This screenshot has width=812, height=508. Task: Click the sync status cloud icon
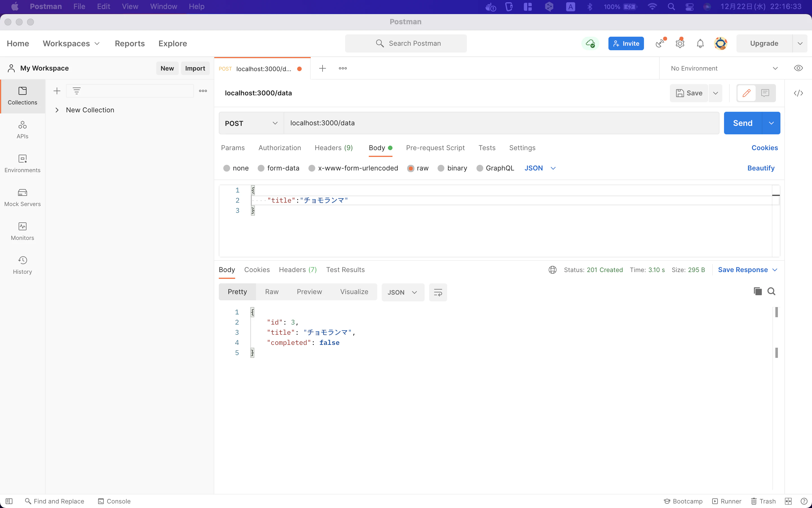(x=590, y=43)
